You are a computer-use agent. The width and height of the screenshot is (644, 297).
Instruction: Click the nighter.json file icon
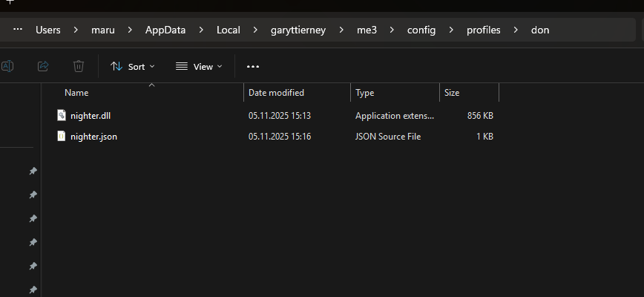pos(62,137)
